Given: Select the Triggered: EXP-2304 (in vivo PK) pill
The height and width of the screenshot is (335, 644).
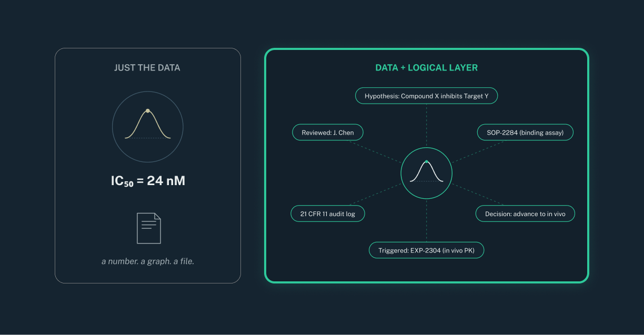Looking at the screenshot, I should [x=426, y=250].
